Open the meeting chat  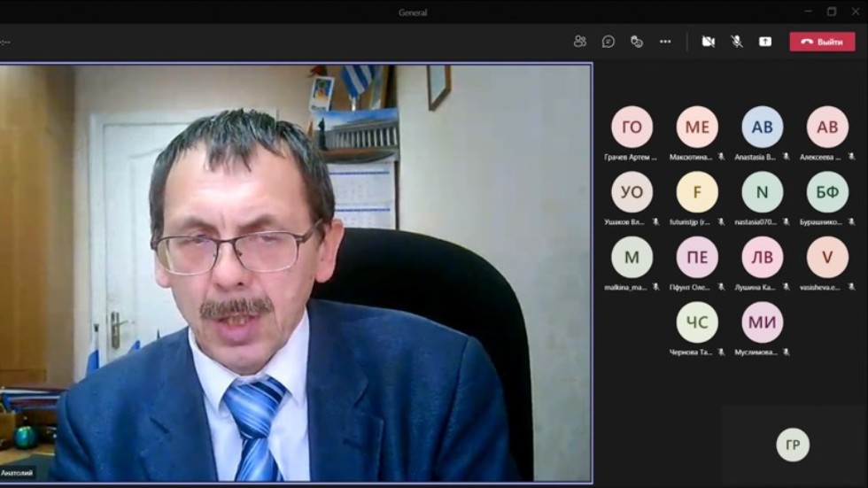pyautogui.click(x=608, y=42)
